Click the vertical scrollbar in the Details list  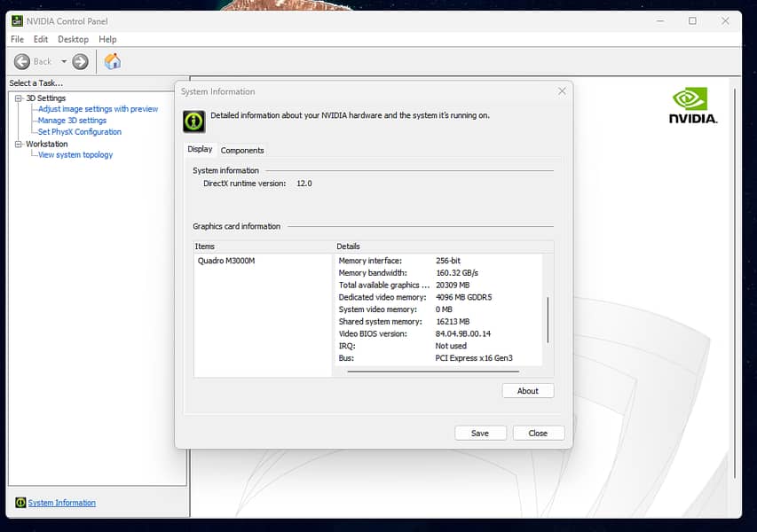click(x=548, y=319)
